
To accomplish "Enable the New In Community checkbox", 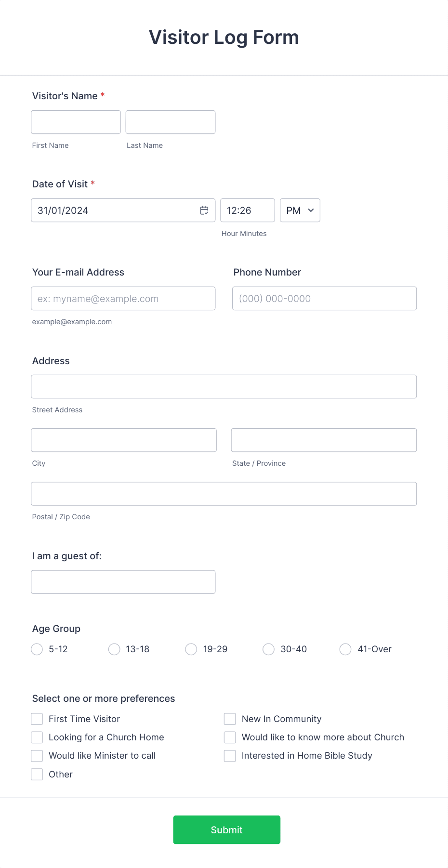I will point(229,719).
